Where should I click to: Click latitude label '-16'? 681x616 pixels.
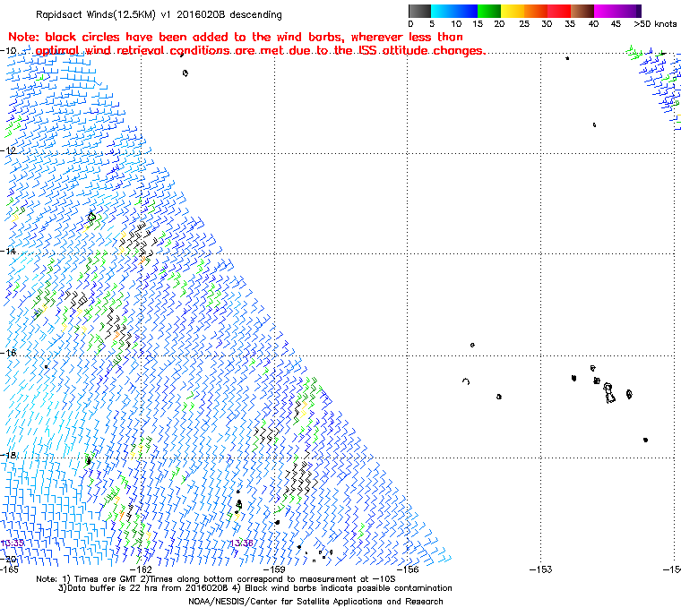coord(8,353)
